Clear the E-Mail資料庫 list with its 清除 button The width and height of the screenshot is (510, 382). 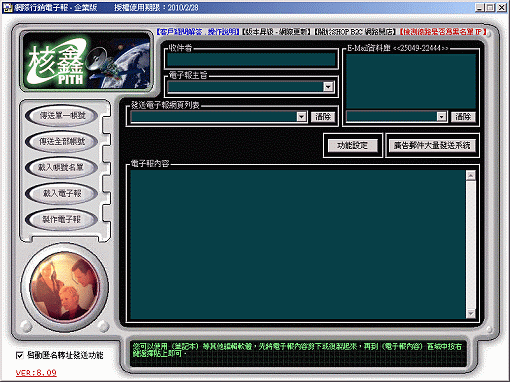click(463, 117)
